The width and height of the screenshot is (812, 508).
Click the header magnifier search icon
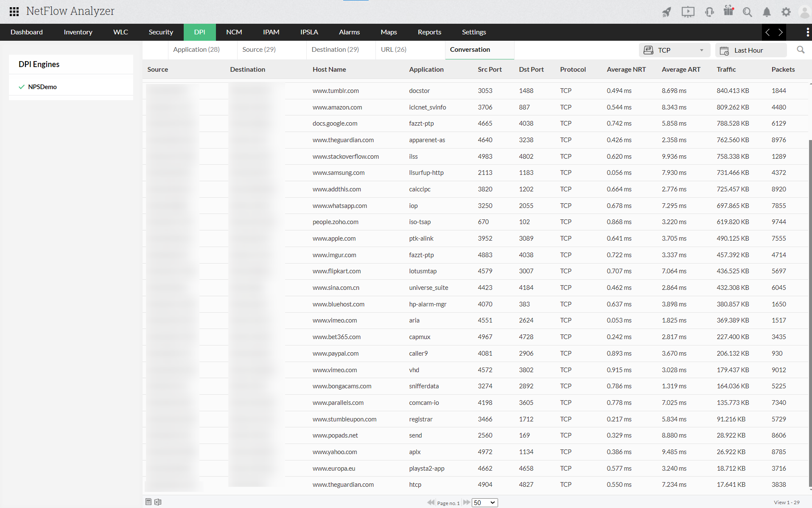(x=748, y=12)
